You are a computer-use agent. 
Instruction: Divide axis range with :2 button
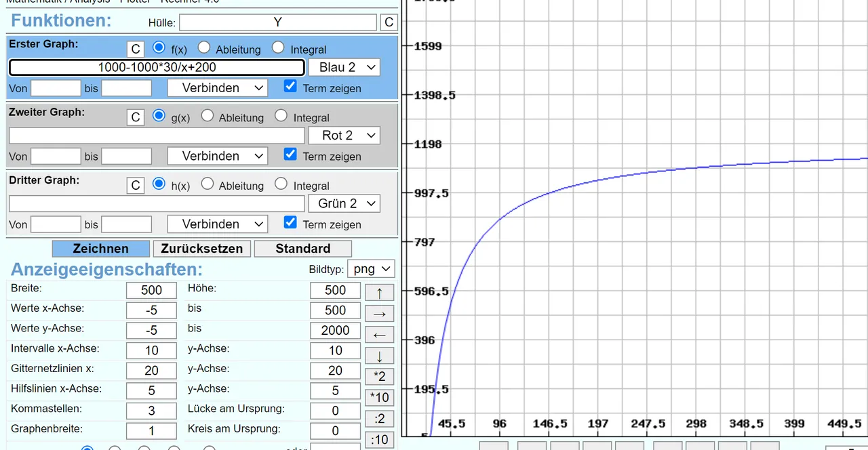(380, 419)
